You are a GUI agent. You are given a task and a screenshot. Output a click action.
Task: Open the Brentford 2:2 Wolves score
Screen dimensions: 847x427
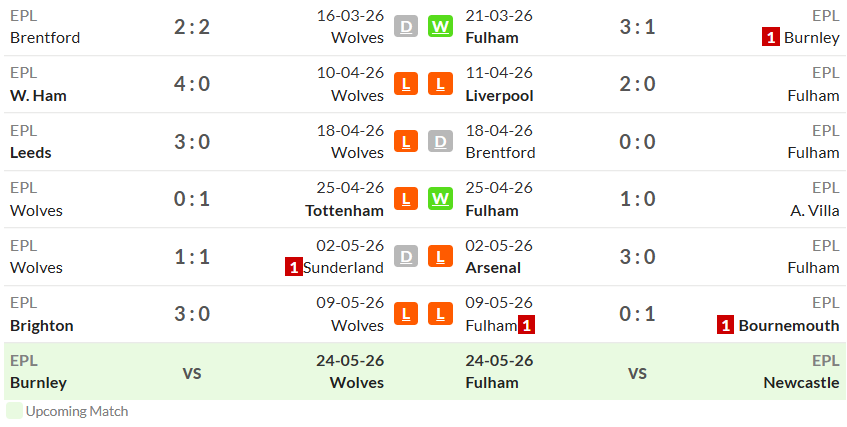(192, 26)
